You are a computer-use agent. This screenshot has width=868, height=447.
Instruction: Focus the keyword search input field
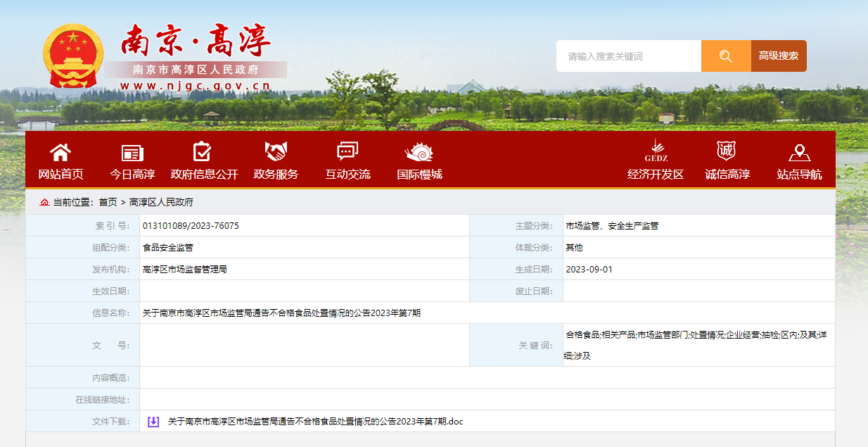(x=629, y=56)
